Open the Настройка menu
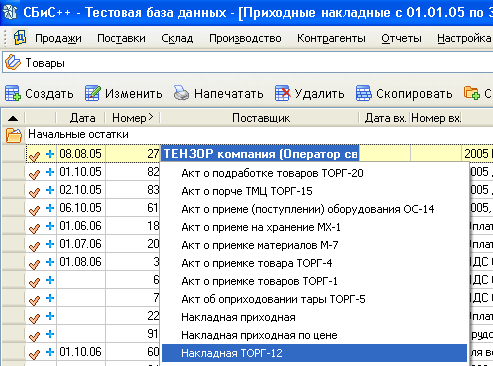The image size is (493, 366). click(x=465, y=38)
